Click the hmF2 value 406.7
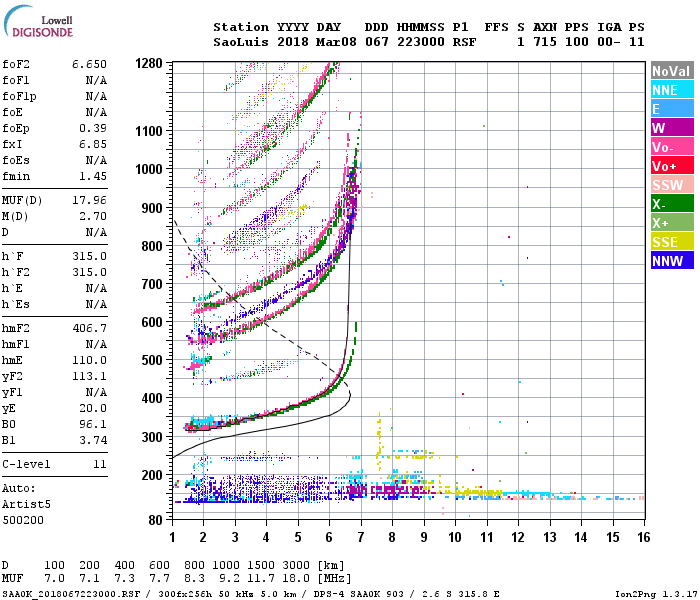The image size is (700, 600). [89, 329]
